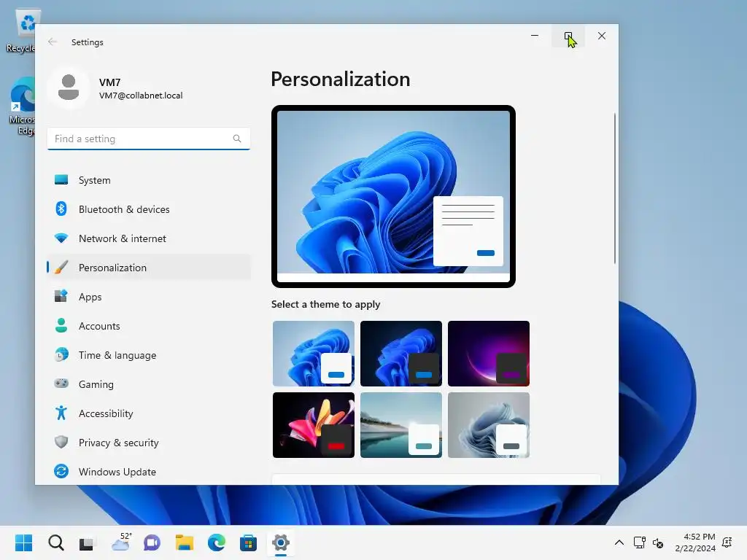The height and width of the screenshot is (560, 747).
Task: Click the Wi-Fi network icon in sidebar
Action: 61,238
